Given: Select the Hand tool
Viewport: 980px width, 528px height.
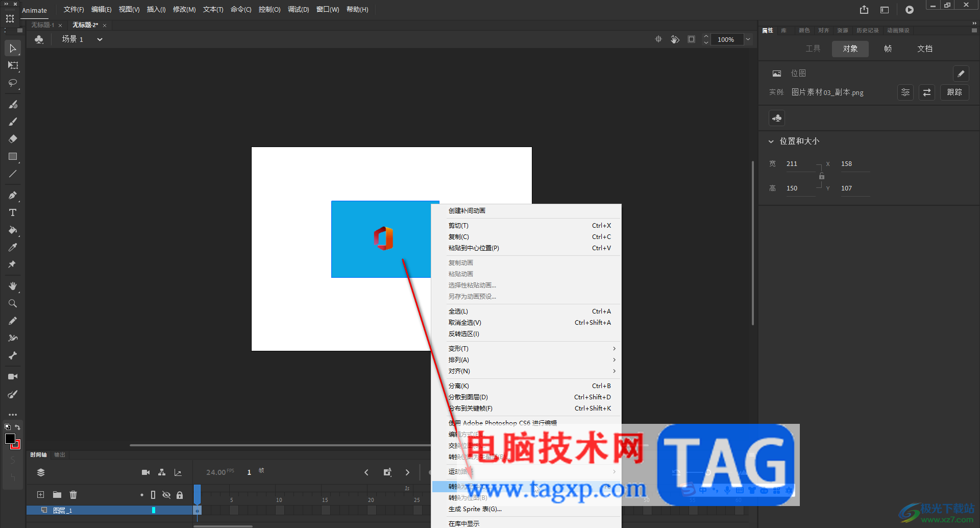Looking at the screenshot, I should (x=13, y=286).
